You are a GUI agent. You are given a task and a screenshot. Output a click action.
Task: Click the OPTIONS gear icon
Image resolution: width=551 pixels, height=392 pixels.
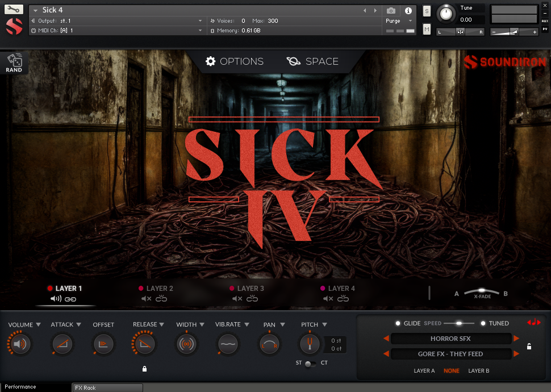211,61
